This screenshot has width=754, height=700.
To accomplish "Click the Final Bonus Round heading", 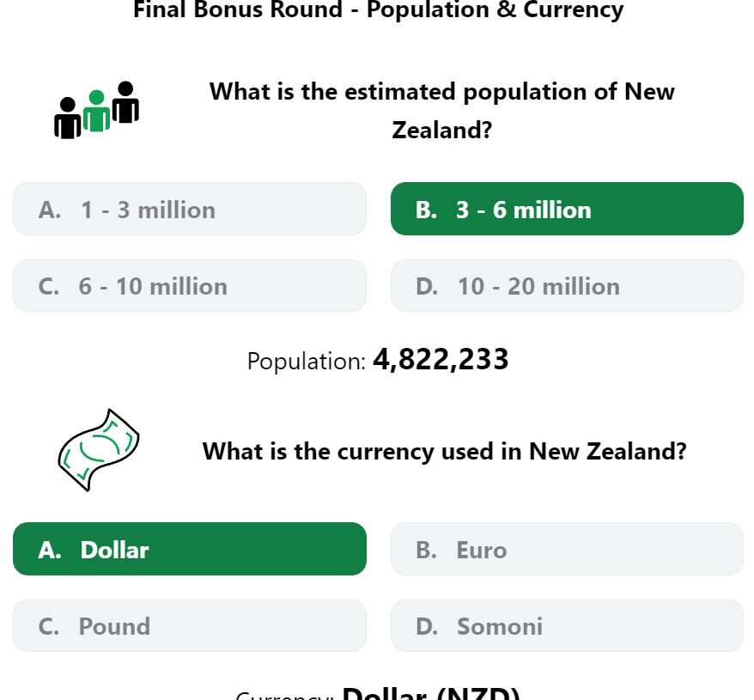I will click(379, 9).
